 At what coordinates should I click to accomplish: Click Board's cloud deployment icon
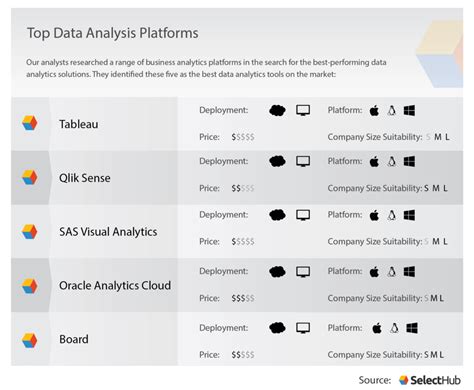point(277,328)
